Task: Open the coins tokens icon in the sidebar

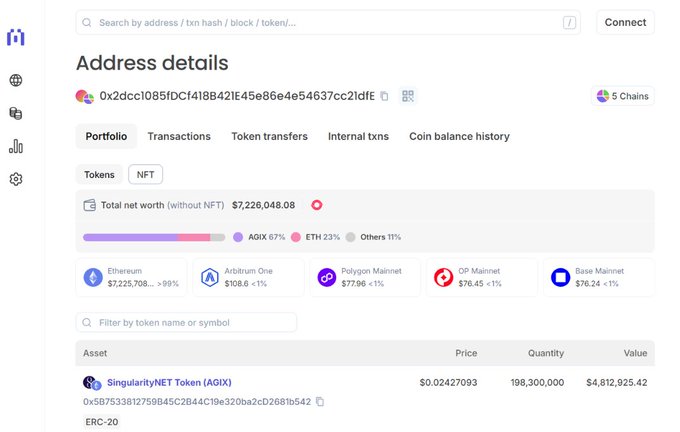Action: pos(16,113)
